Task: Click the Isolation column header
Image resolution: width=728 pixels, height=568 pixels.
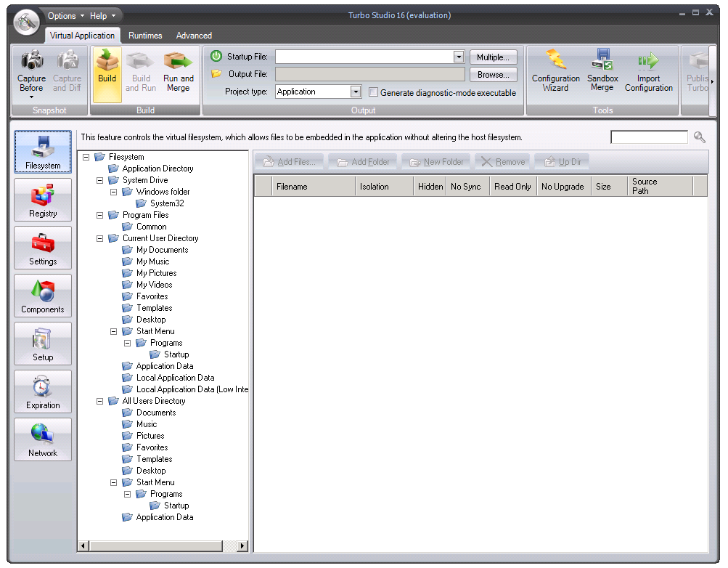Action: click(385, 186)
